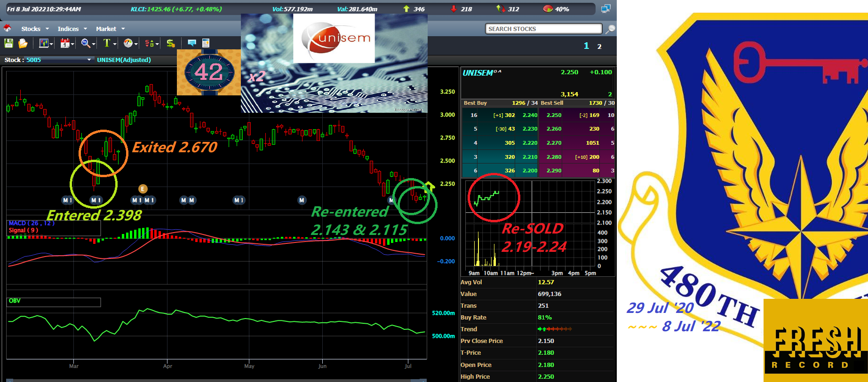Click the search magnifier beside Search Stocks
Image resolution: width=868 pixels, height=382 pixels.
610,29
